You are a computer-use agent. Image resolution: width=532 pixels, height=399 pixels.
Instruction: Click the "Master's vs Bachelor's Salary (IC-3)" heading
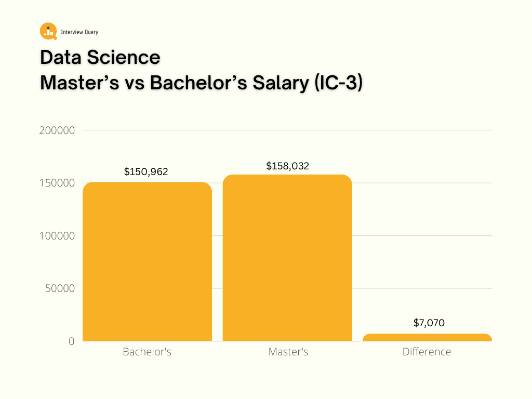[x=201, y=84]
